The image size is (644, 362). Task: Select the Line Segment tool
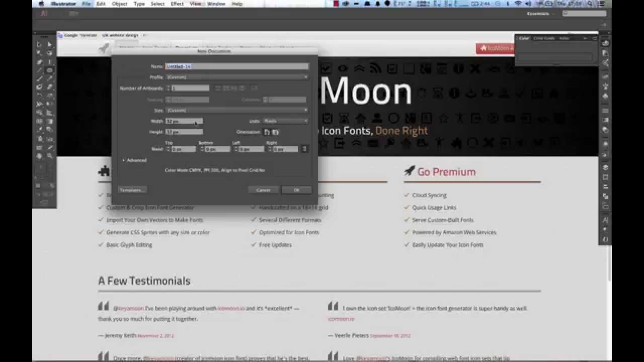[x=40, y=70]
